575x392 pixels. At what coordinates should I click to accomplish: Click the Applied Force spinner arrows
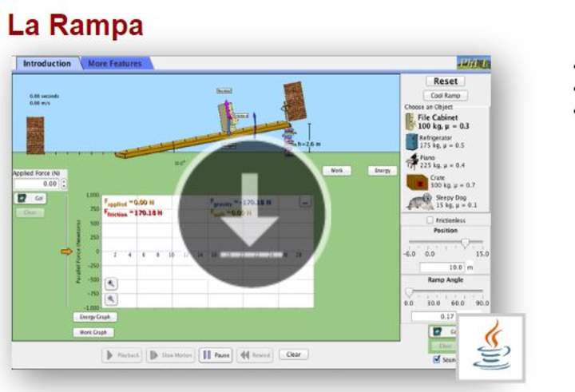tap(65, 184)
